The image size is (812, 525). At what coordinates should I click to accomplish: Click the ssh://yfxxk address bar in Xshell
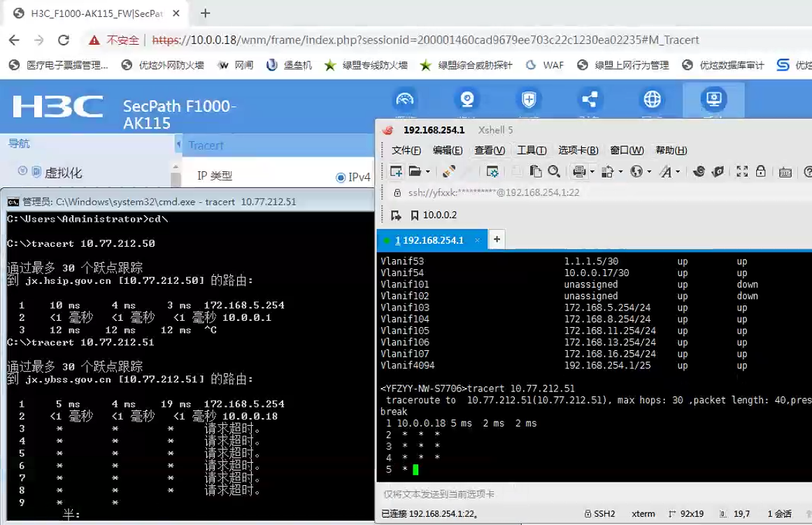pyautogui.click(x=494, y=193)
